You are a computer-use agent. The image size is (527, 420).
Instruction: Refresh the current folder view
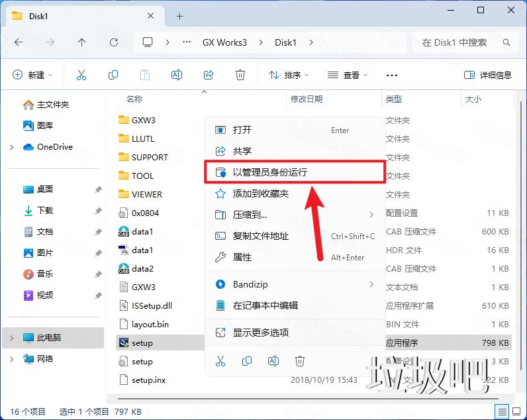[x=114, y=42]
